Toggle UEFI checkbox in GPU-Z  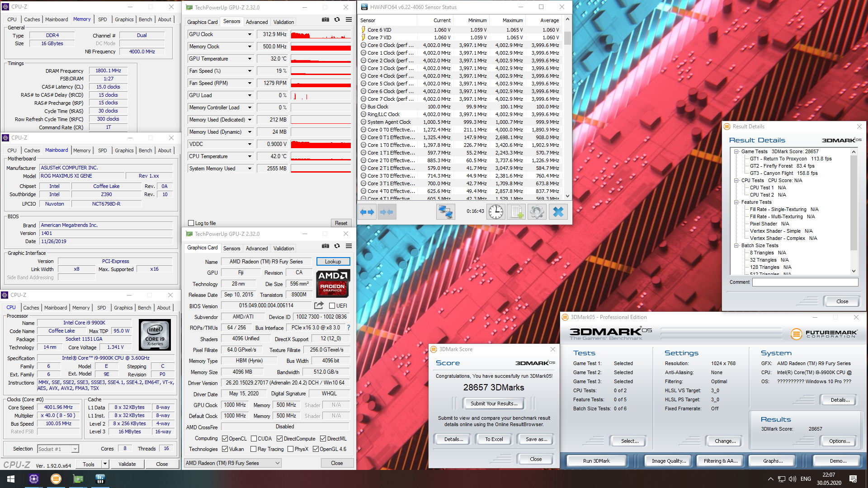click(332, 306)
